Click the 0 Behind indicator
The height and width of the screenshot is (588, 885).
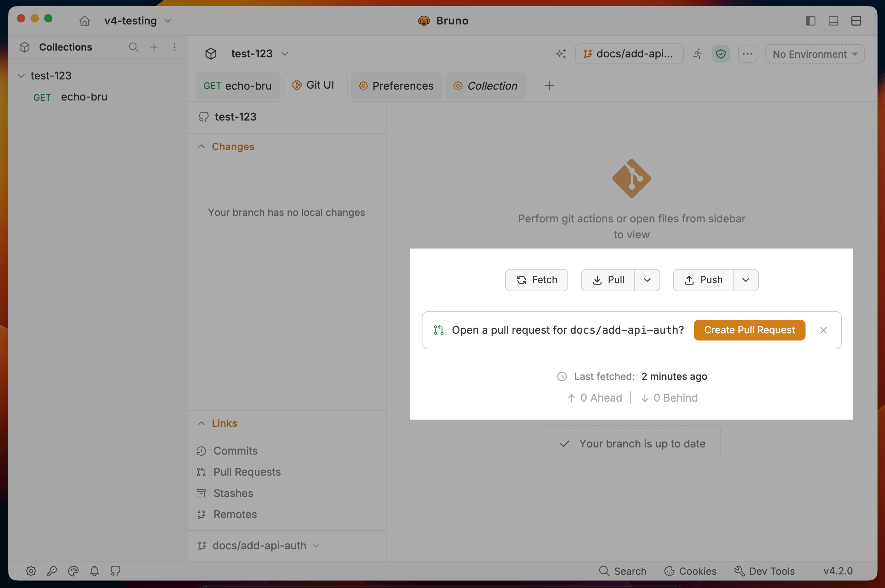669,398
